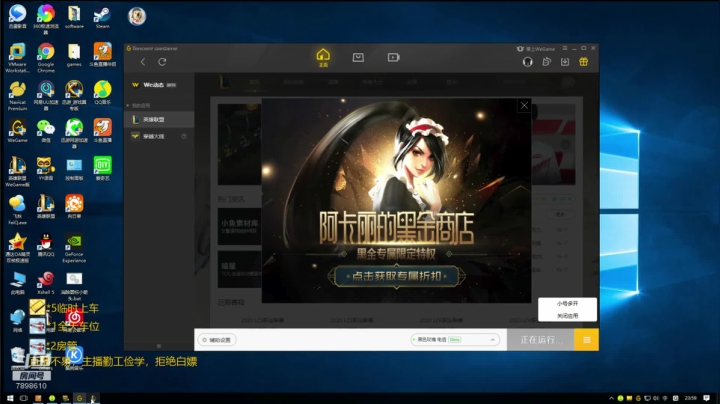Click the 辅助设置 button

click(217, 340)
